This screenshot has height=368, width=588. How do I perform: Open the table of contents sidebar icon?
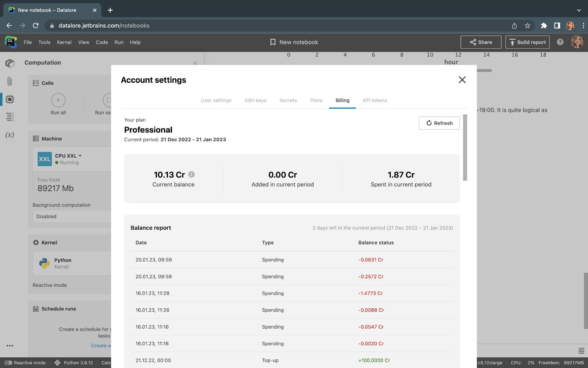tap(10, 117)
